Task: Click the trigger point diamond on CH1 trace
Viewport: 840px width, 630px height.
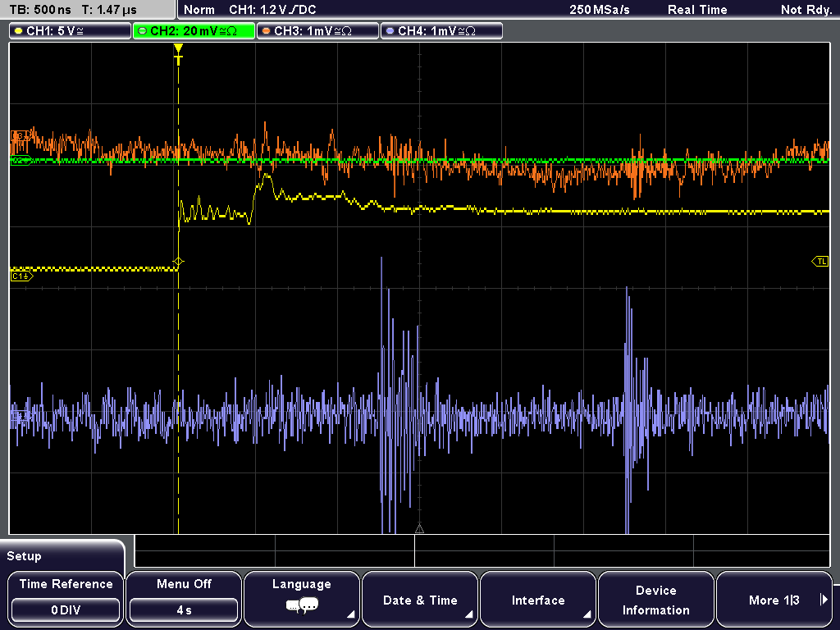Action: pyautogui.click(x=178, y=262)
